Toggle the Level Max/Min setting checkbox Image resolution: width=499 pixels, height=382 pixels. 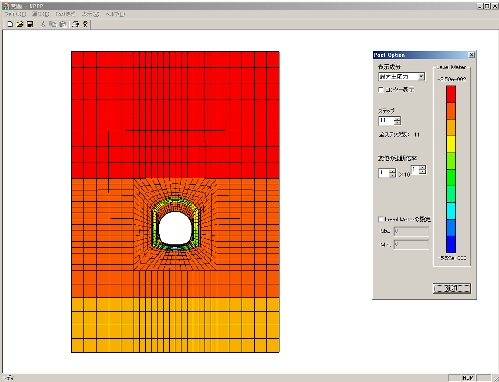[381, 219]
